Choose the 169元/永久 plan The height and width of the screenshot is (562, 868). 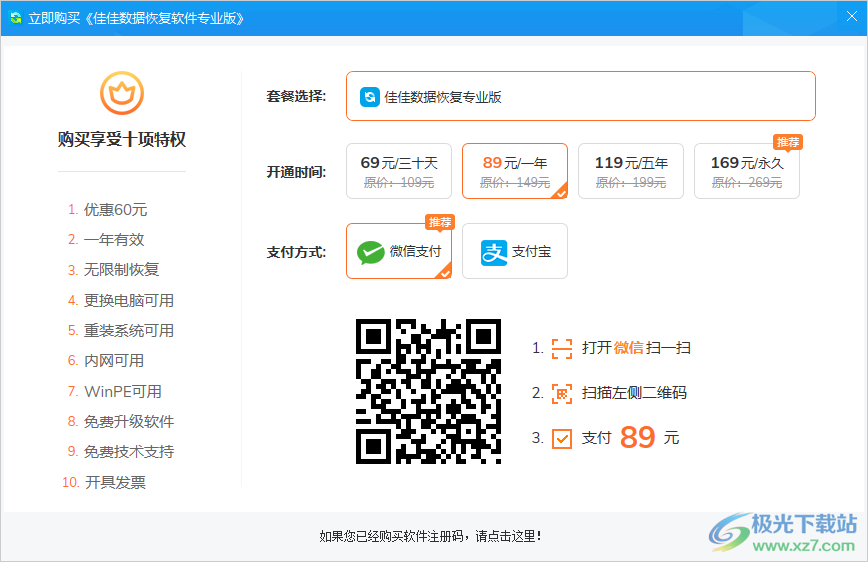pyautogui.click(x=747, y=171)
